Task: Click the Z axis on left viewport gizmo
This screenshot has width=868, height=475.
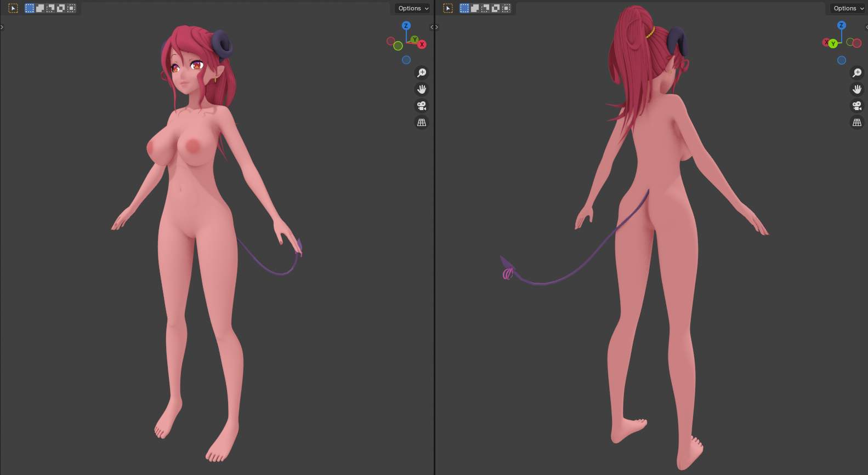Action: click(x=406, y=26)
